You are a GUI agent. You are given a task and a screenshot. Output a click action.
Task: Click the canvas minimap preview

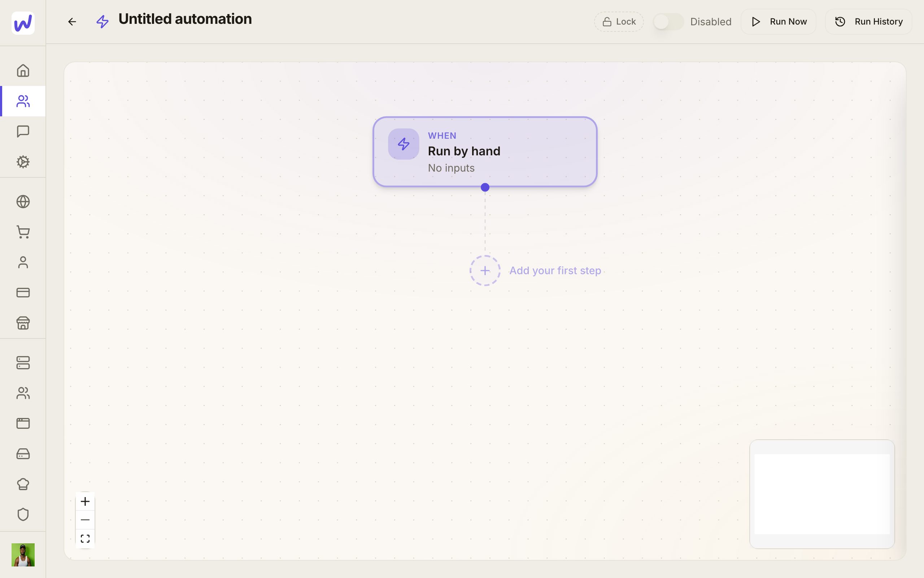(x=822, y=494)
